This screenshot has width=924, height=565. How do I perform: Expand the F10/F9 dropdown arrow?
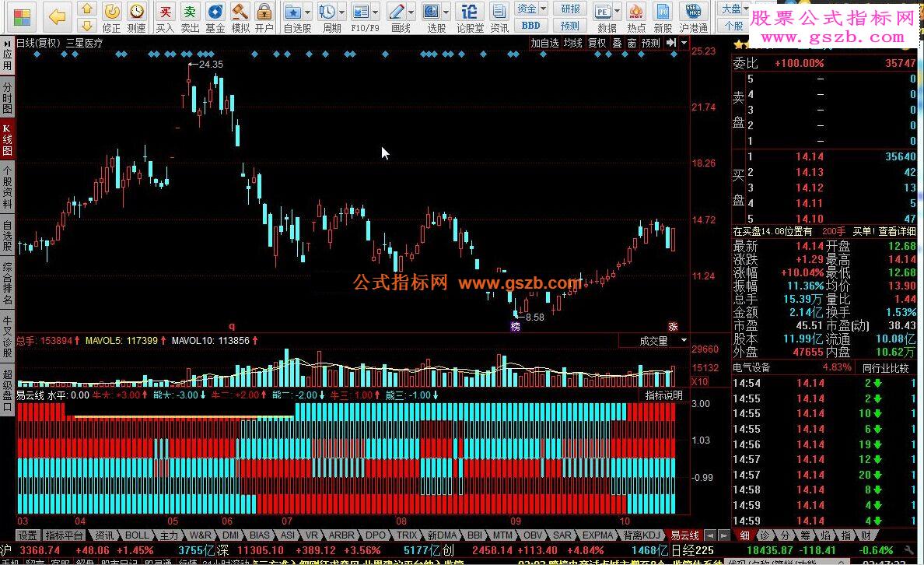pos(376,12)
